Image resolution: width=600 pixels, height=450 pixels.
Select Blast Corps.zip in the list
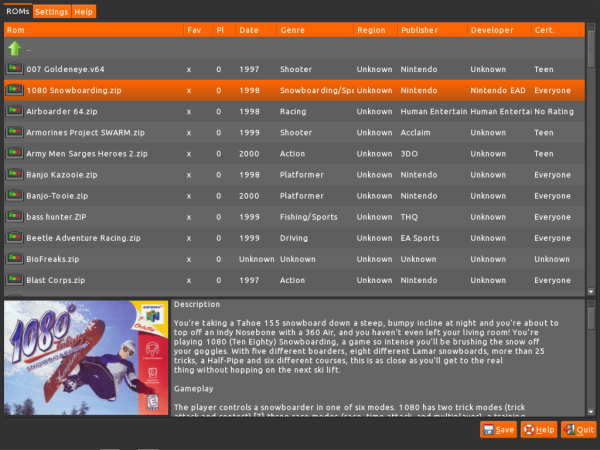(x=55, y=280)
